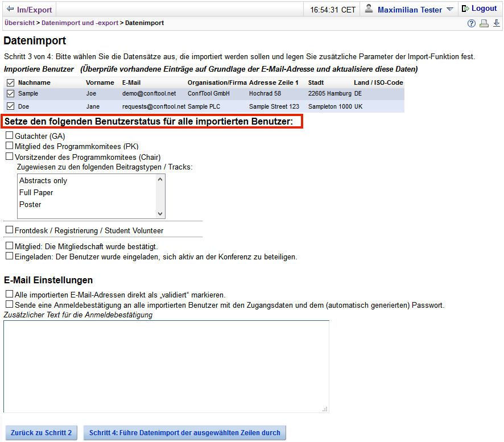504x442 pixels.
Task: Click the Hochrad 58 address cell
Action: (x=265, y=93)
